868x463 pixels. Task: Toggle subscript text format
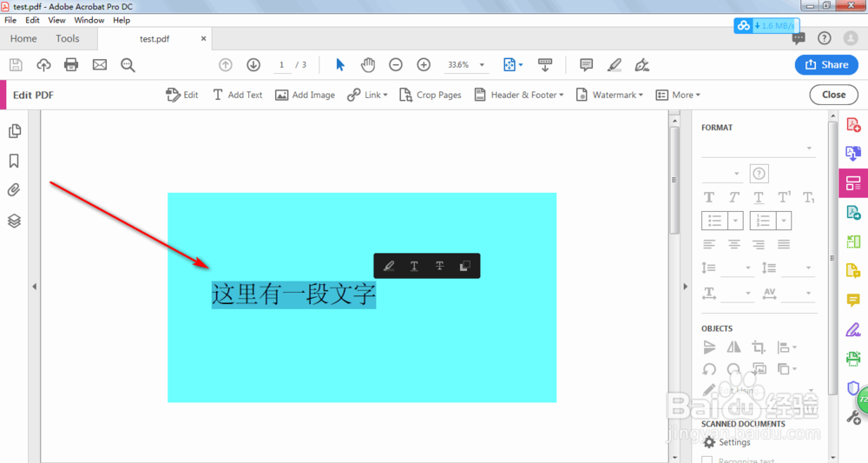[809, 197]
